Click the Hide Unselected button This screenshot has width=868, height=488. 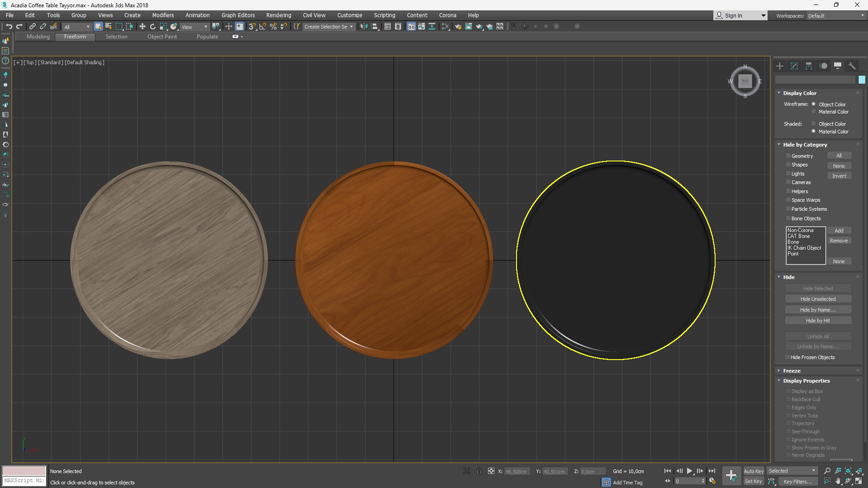818,299
